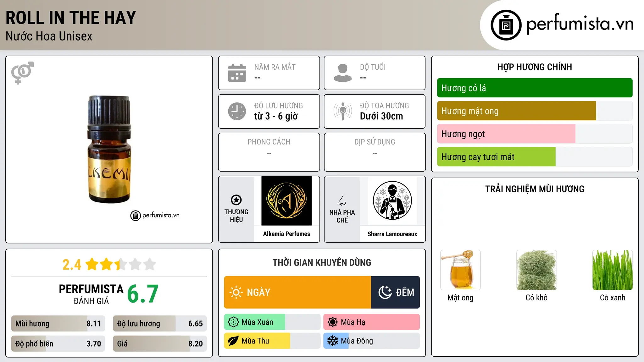
Task: Click the projection value 'Dưới 30cm'
Action: (x=381, y=116)
